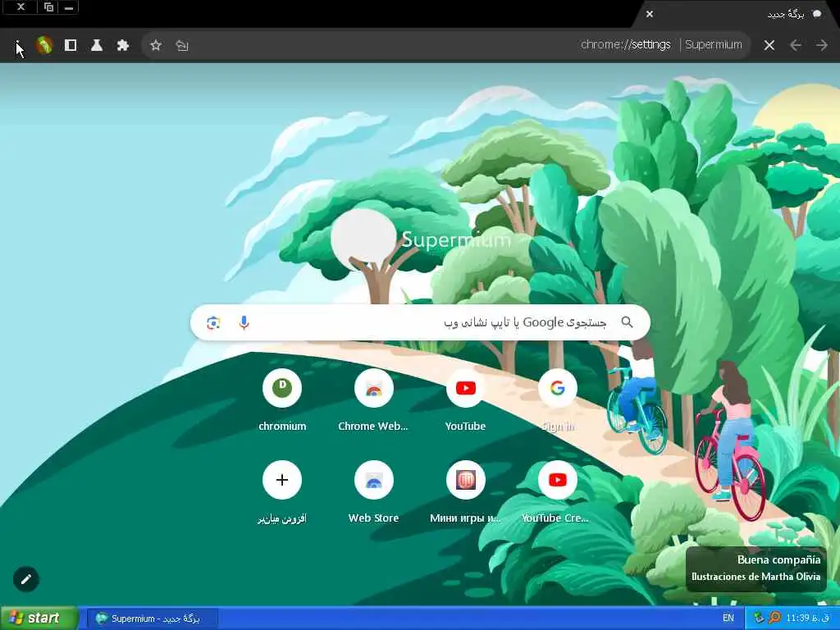This screenshot has width=840, height=630.
Task: Open the profile avatar menu
Action: pos(44,46)
